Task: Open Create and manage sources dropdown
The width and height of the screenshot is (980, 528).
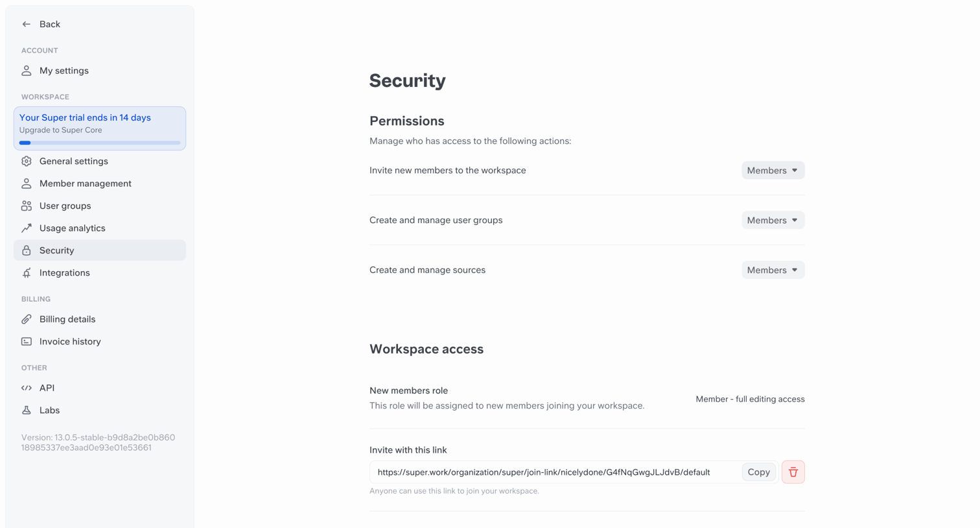Action: tap(773, 270)
